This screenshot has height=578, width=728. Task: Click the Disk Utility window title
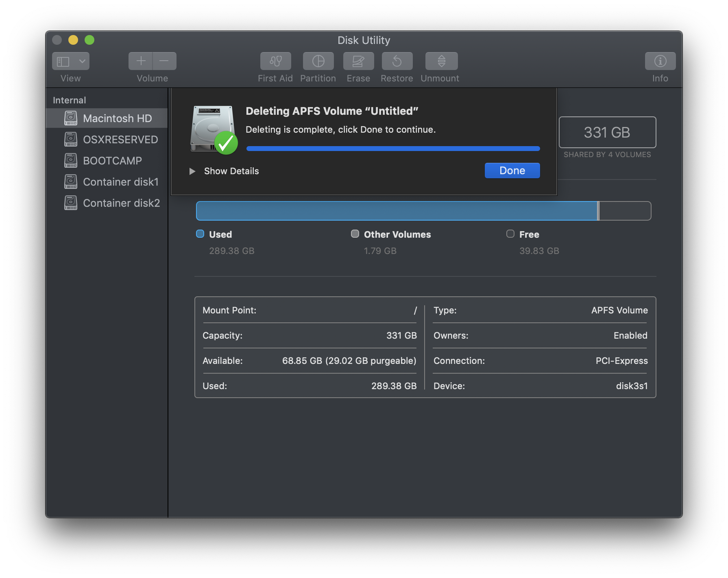[364, 40]
